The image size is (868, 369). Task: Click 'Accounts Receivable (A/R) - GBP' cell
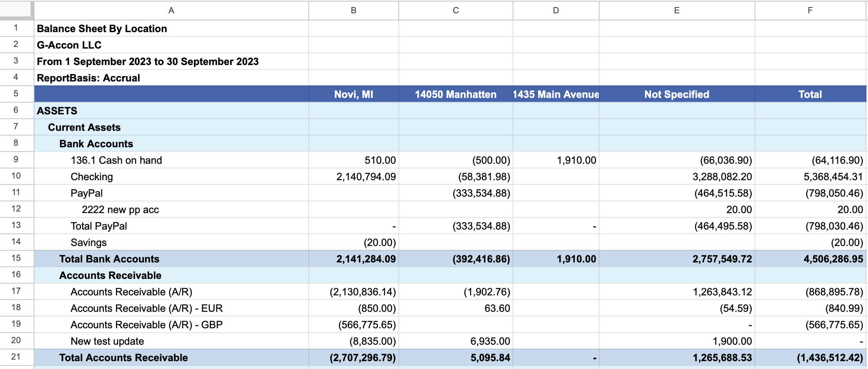(171, 325)
